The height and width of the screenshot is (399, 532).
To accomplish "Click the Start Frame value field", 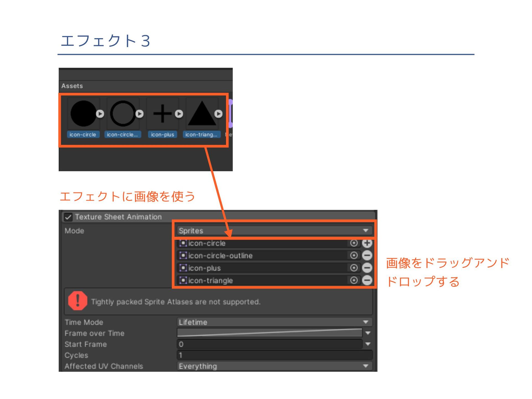I will [269, 344].
